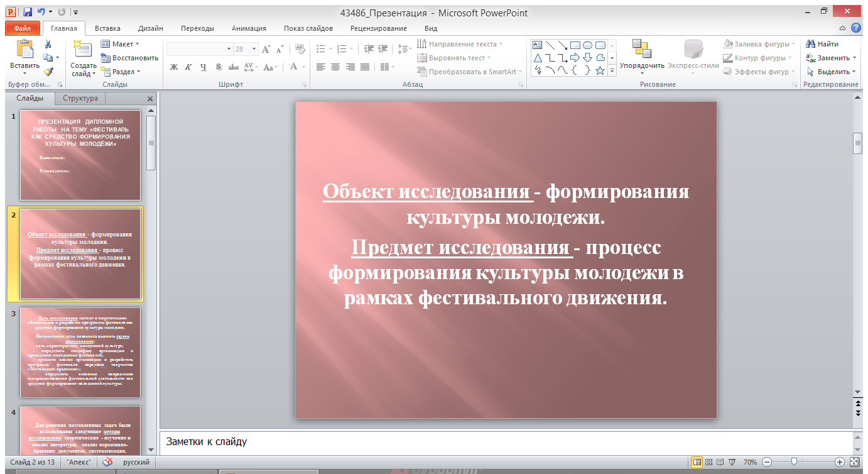Toggle italic (К) formatting
The height and width of the screenshot is (474, 868).
click(188, 67)
